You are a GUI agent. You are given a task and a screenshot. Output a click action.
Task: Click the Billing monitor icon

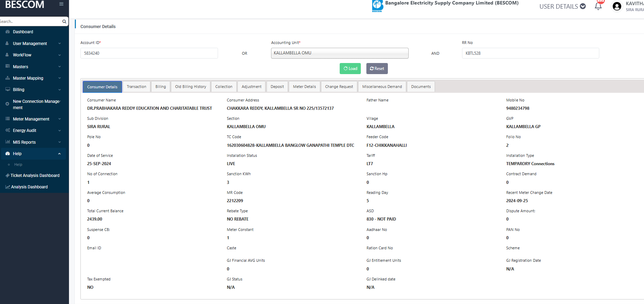point(8,89)
